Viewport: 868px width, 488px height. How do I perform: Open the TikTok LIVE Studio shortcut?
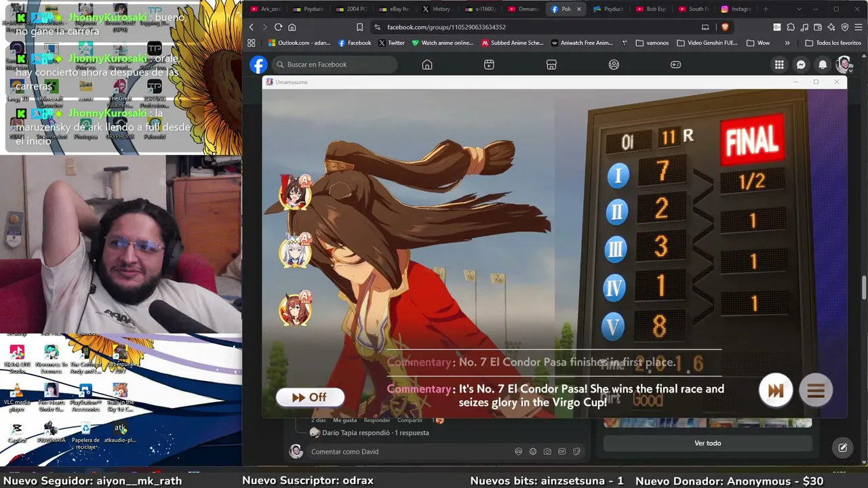click(17, 359)
